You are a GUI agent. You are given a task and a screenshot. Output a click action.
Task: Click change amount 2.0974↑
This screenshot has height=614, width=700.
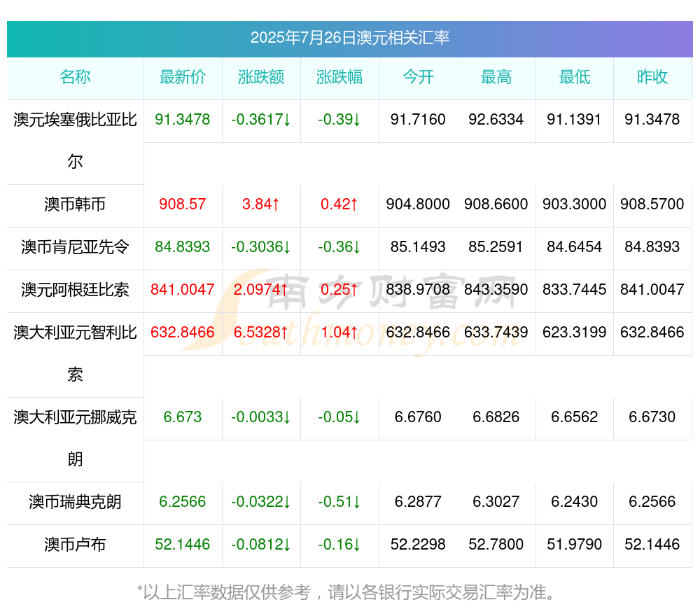(x=261, y=289)
